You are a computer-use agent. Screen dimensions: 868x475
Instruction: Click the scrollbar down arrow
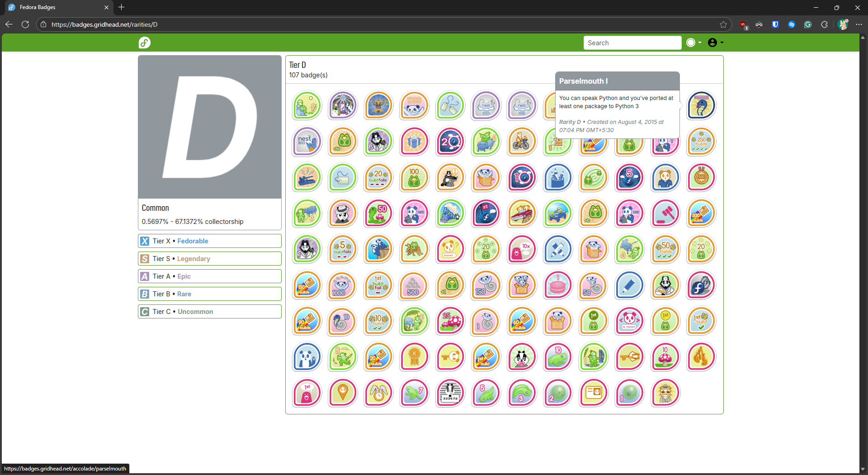pyautogui.click(x=863, y=469)
